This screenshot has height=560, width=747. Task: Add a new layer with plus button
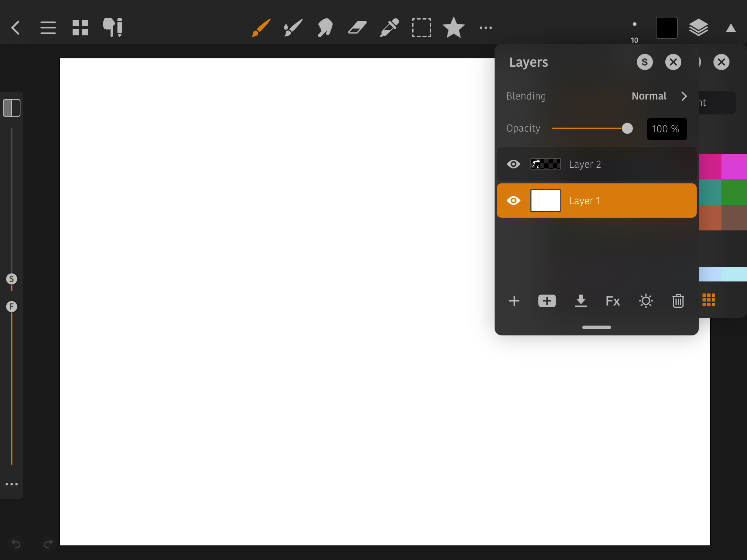point(514,301)
